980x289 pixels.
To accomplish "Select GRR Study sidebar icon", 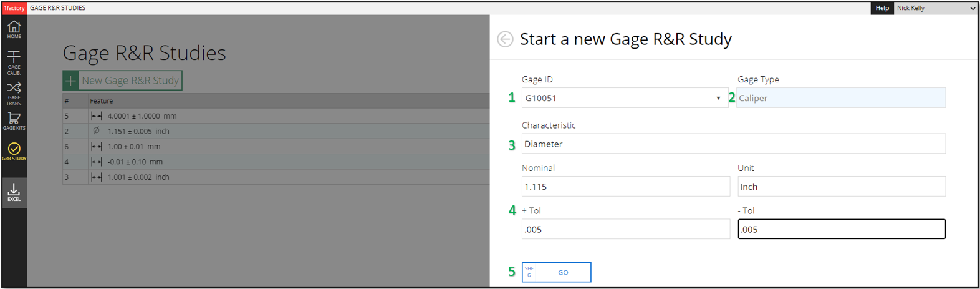I will coord(14,151).
